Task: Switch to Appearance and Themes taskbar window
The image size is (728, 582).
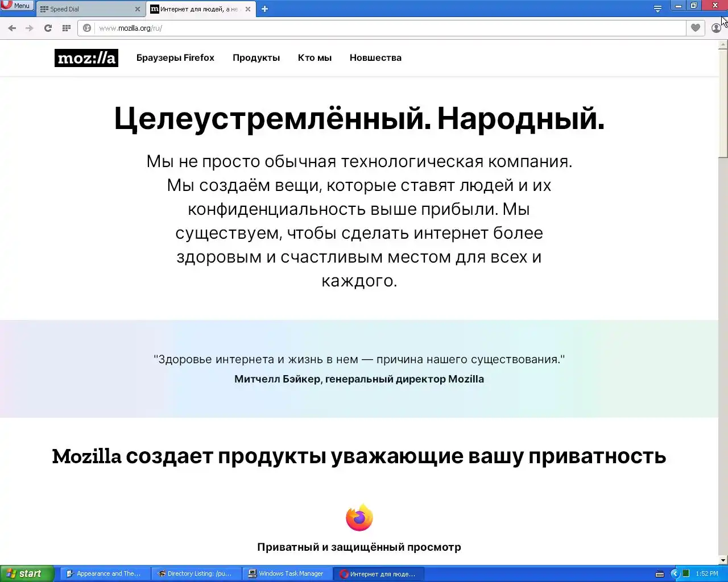Action: click(105, 574)
